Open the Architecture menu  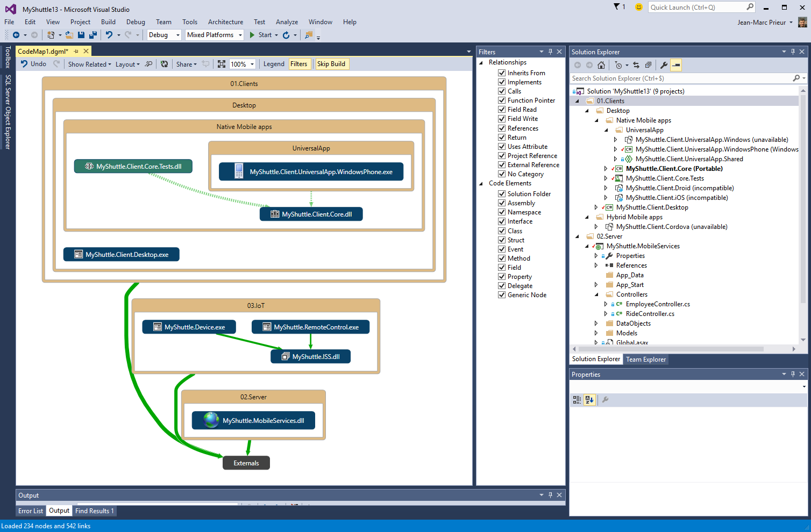point(225,22)
